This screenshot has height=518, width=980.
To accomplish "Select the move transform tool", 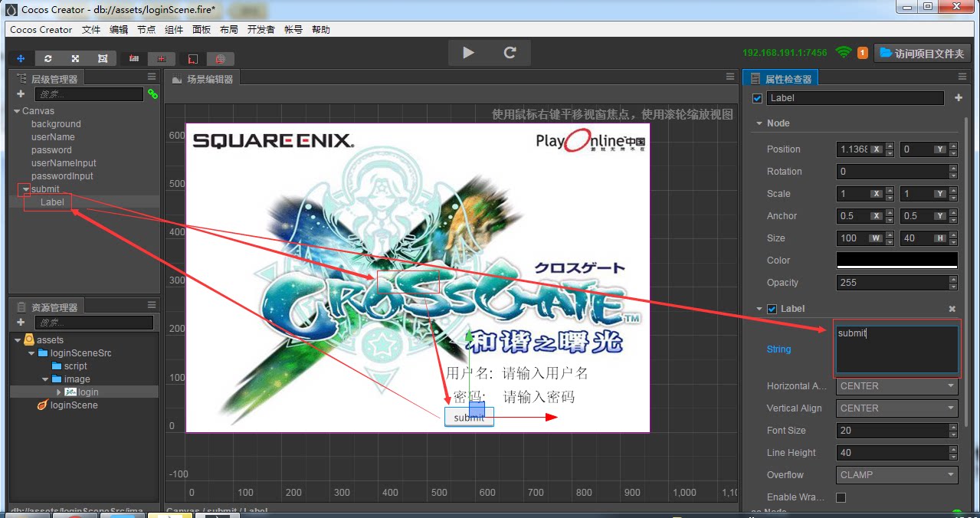I will (x=21, y=58).
